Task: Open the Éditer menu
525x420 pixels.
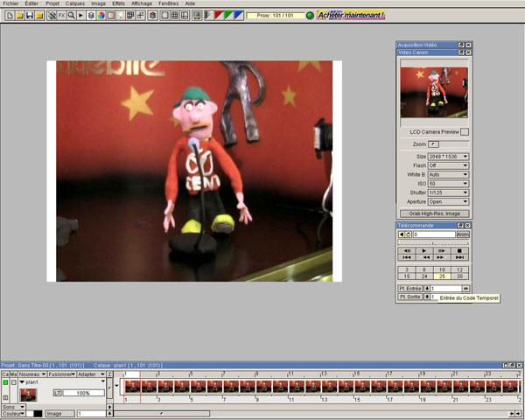Action: pos(31,3)
